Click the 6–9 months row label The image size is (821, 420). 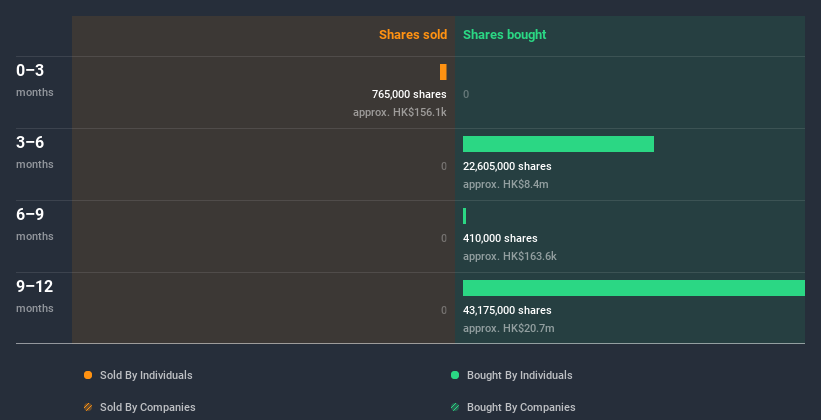(35, 224)
